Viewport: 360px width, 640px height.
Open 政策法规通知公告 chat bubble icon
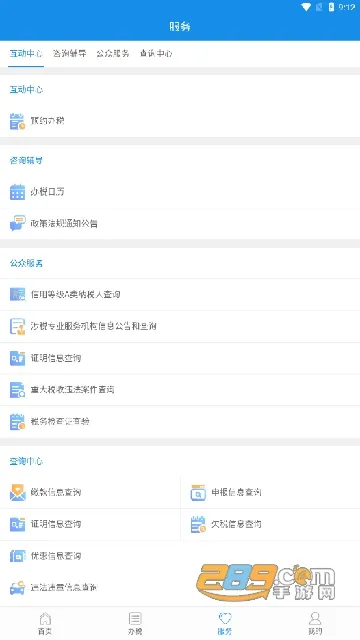point(17,223)
